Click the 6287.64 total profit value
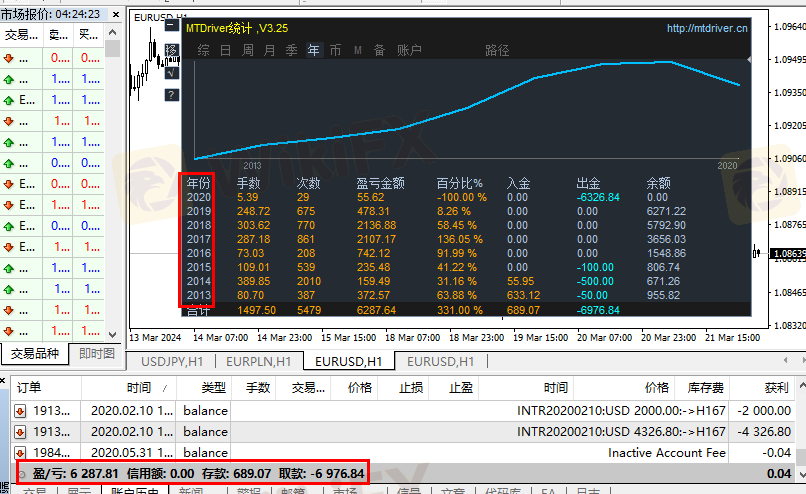Viewport: 806px width, 494px height. click(x=376, y=310)
